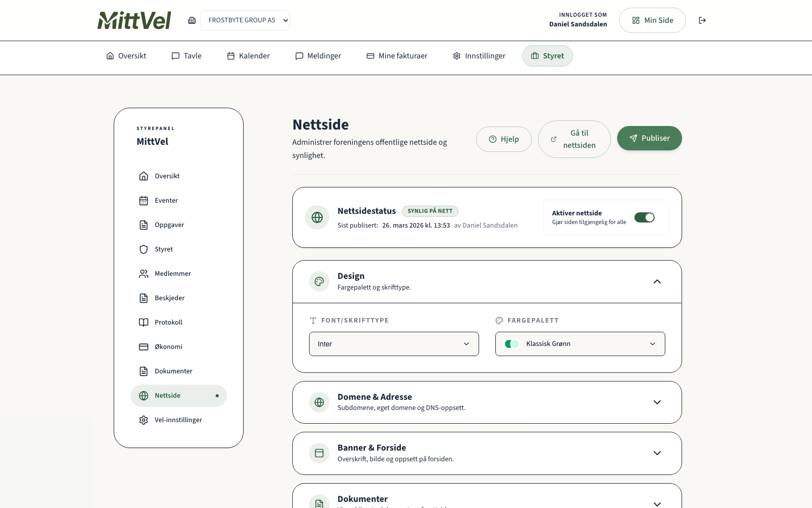Open the FROSTBYTE GROUP AS organization selector
812x508 pixels.
tap(245, 20)
